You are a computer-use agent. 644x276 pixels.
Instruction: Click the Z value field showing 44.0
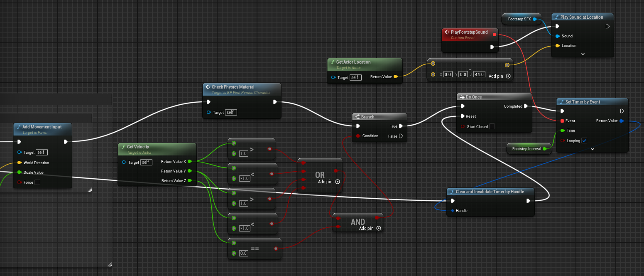tap(480, 75)
